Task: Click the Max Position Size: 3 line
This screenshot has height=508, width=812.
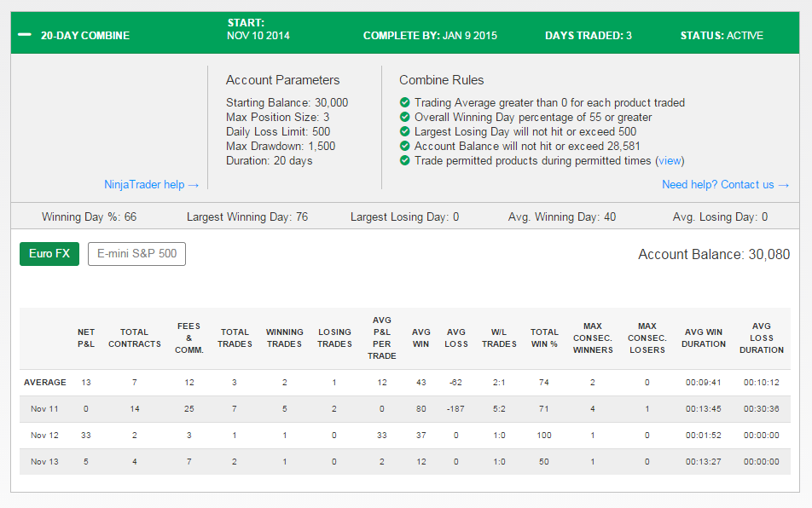Action: coord(277,117)
